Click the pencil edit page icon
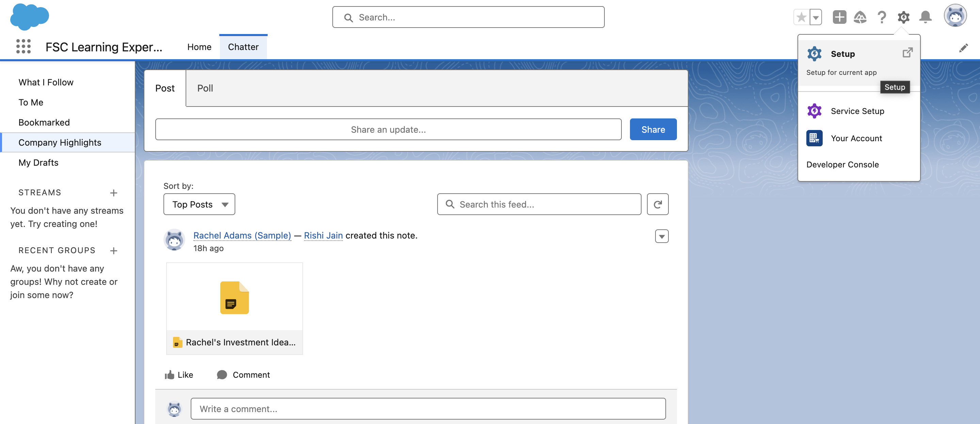The height and width of the screenshot is (424, 980). coord(963,48)
